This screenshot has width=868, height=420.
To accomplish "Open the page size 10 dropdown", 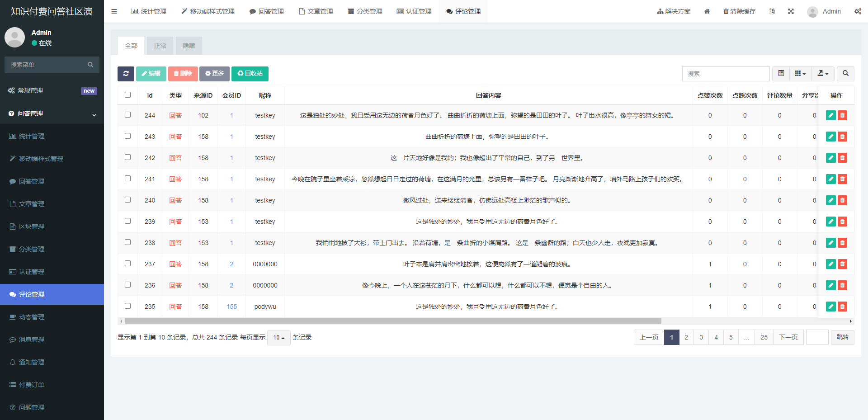I will click(x=278, y=338).
